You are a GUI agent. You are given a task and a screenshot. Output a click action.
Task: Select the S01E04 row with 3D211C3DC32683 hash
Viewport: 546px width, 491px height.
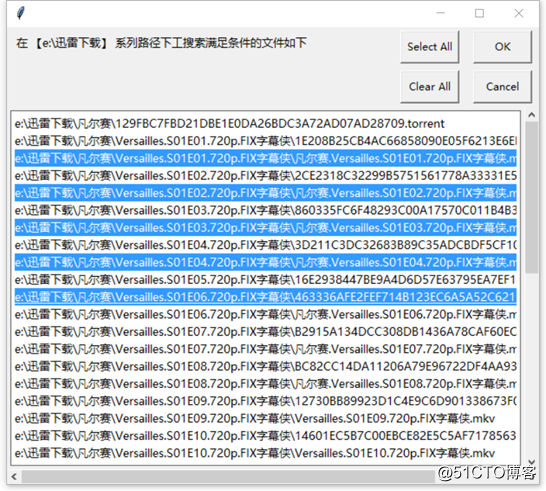point(266,245)
